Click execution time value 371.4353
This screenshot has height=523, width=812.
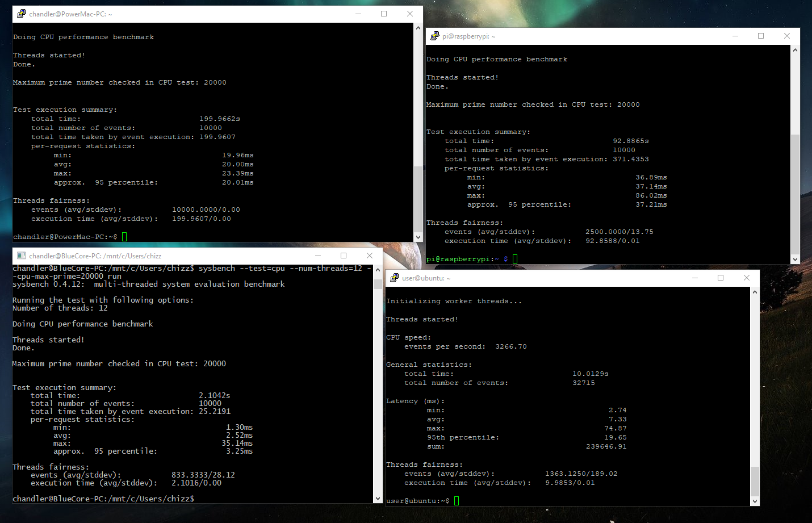point(631,159)
